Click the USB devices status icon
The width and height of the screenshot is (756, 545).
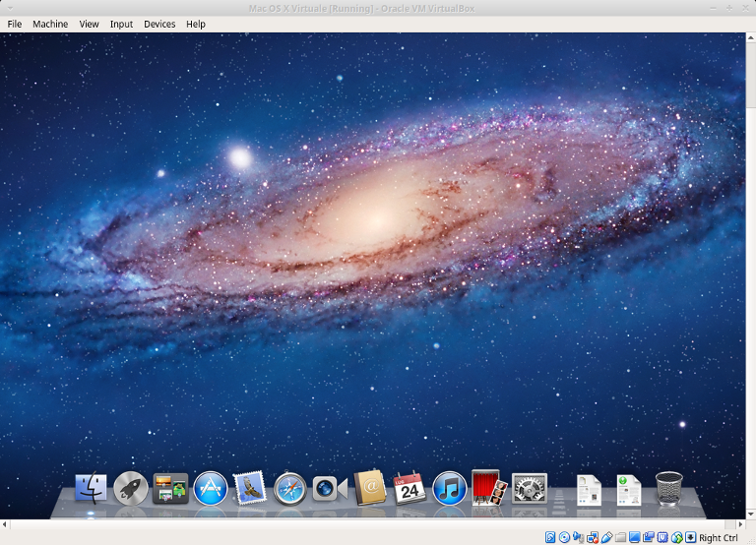606,537
